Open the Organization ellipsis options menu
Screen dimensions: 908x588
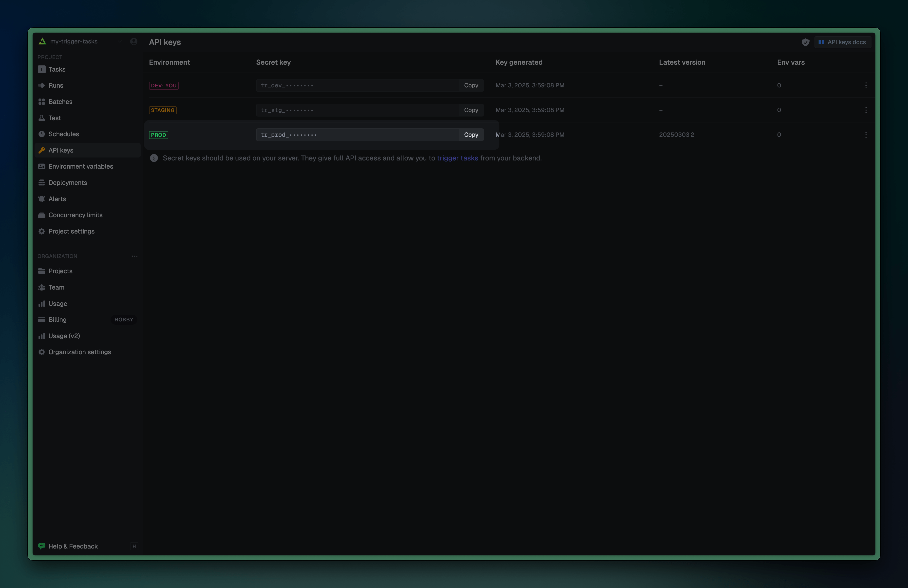point(134,256)
